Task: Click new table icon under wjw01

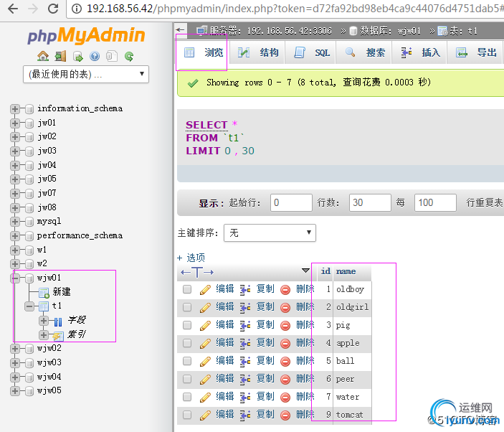Action: (44, 292)
